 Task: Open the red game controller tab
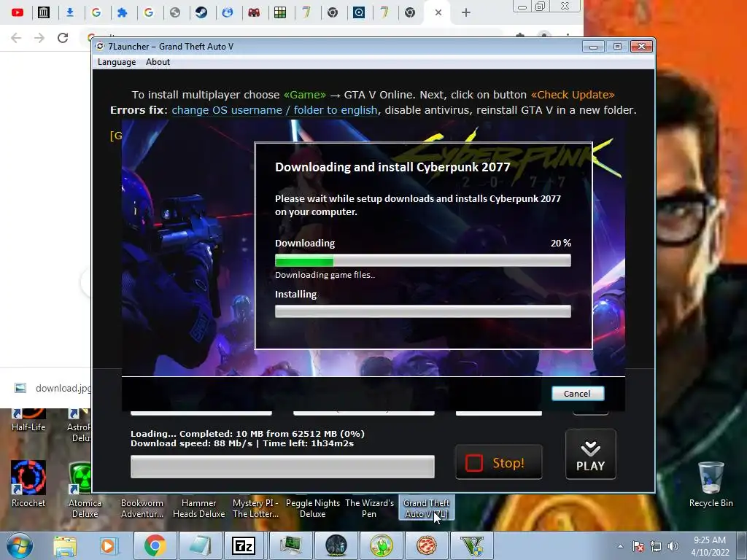click(x=254, y=12)
